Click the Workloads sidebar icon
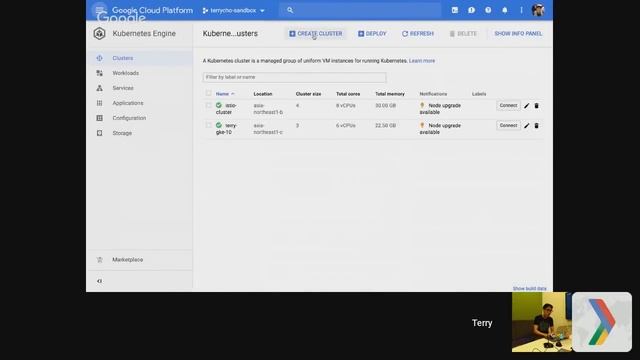640x360 pixels. click(99, 73)
